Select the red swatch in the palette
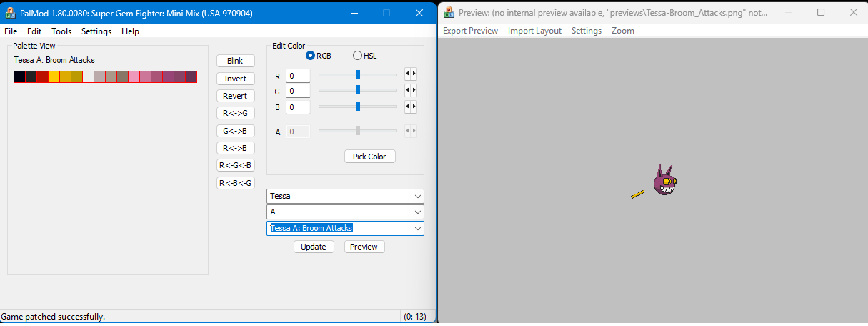Viewport: 868px width, 326px height. click(x=42, y=77)
